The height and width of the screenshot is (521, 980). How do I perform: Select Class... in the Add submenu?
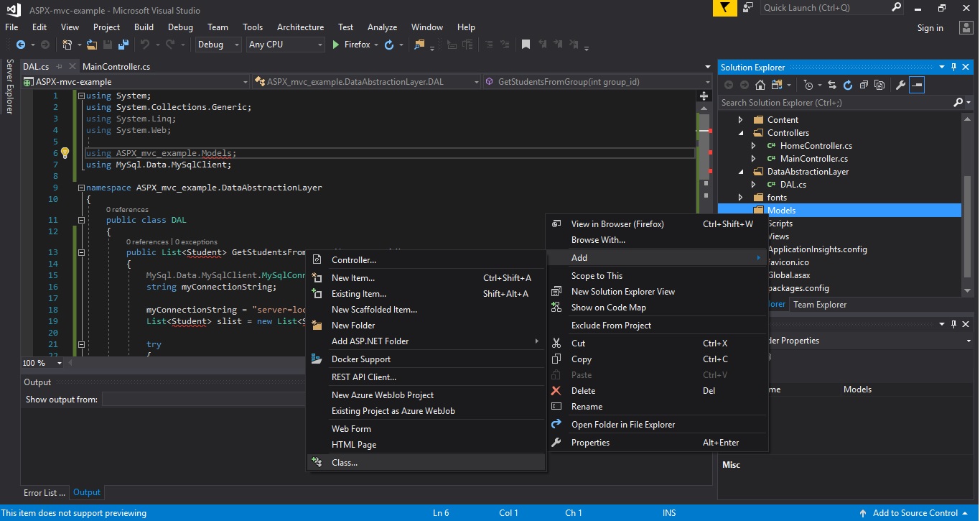click(345, 463)
